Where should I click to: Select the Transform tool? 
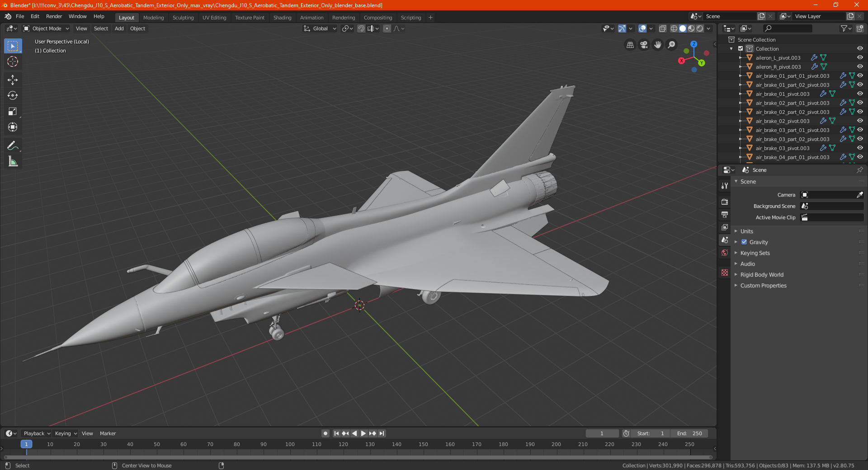point(13,127)
